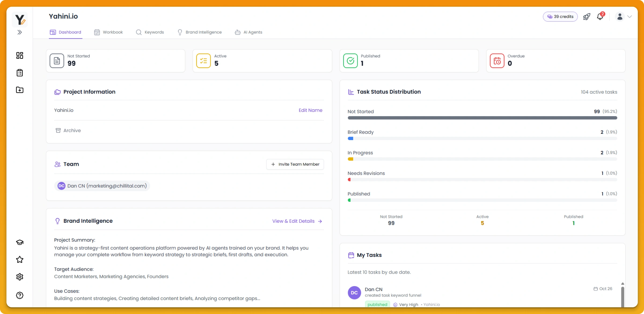Image resolution: width=644 pixels, height=314 pixels.
Task: Open the notifications bell
Action: coord(600,17)
